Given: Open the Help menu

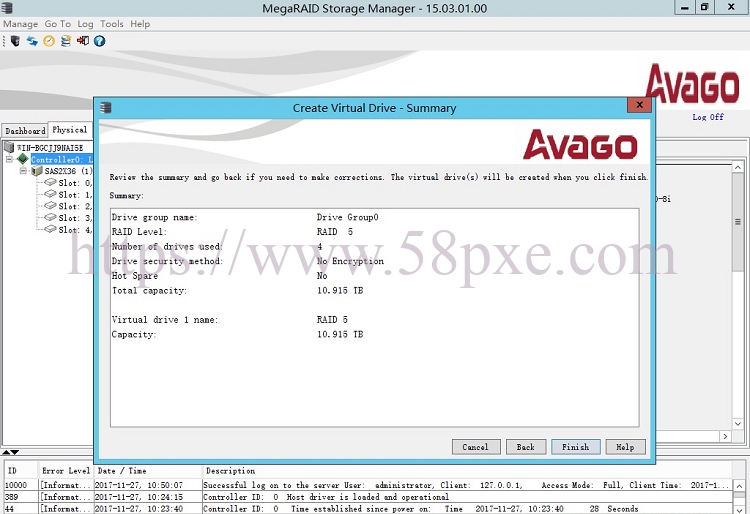Looking at the screenshot, I should [140, 24].
